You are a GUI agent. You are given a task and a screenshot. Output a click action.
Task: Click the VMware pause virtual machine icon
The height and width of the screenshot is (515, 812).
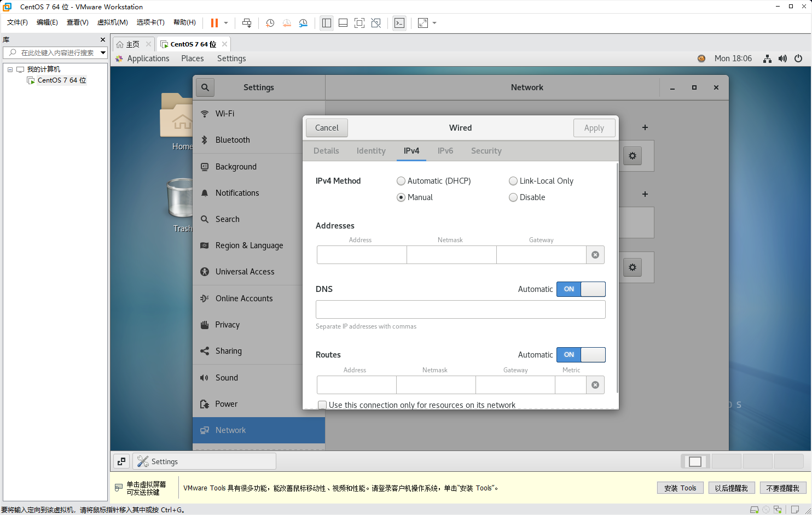pos(214,23)
